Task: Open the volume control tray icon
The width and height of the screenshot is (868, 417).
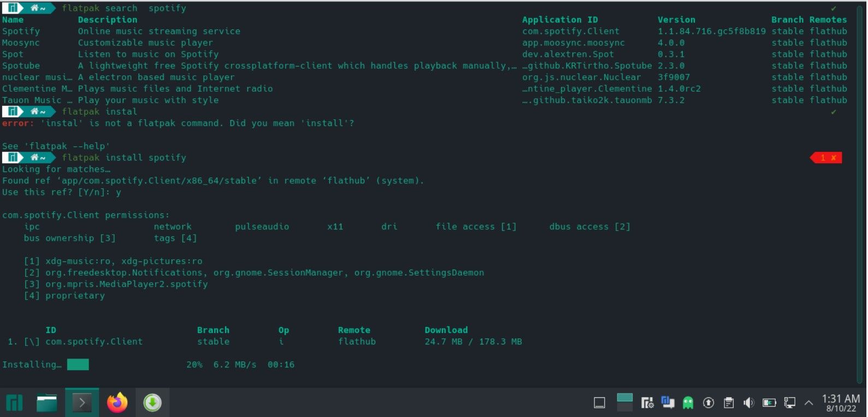Action: click(749, 403)
